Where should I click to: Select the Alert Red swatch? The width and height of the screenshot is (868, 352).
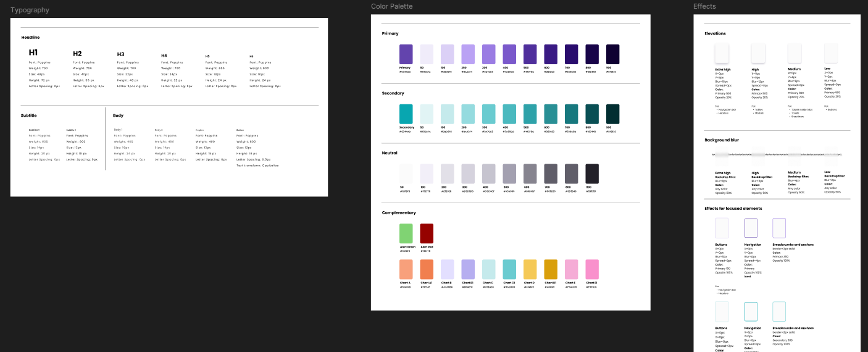pyautogui.click(x=427, y=233)
